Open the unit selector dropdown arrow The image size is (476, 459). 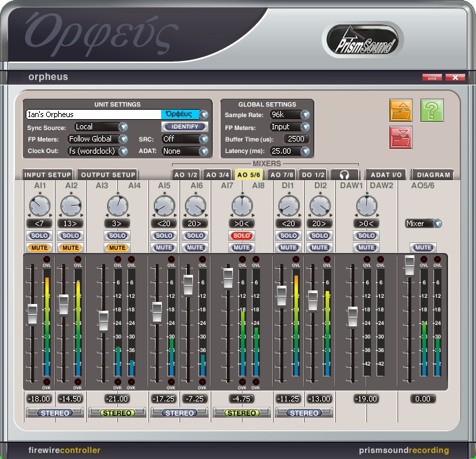[x=204, y=115]
